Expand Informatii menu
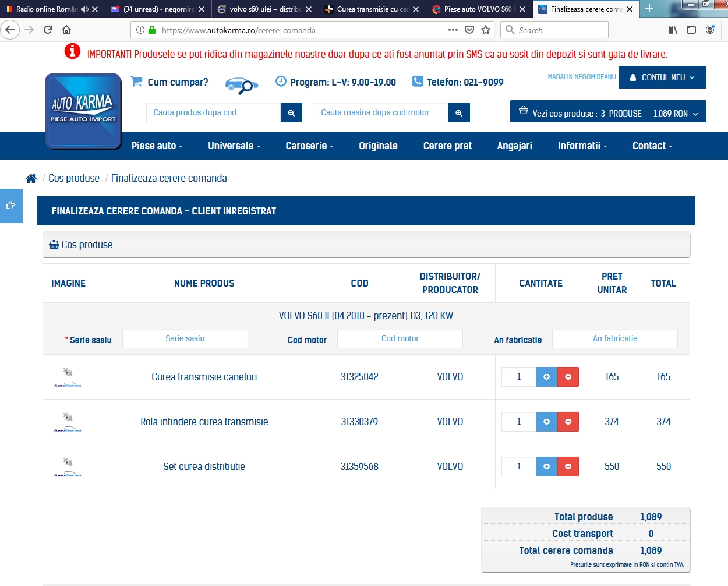 point(582,146)
